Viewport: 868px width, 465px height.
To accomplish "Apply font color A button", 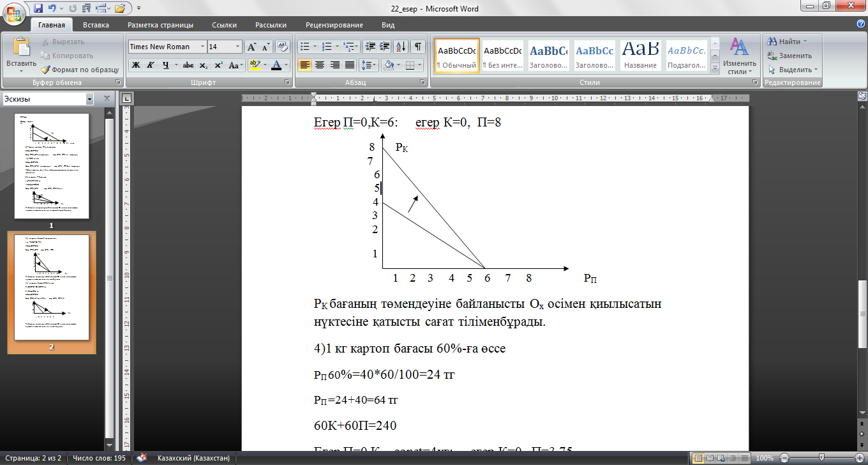I will (276, 65).
